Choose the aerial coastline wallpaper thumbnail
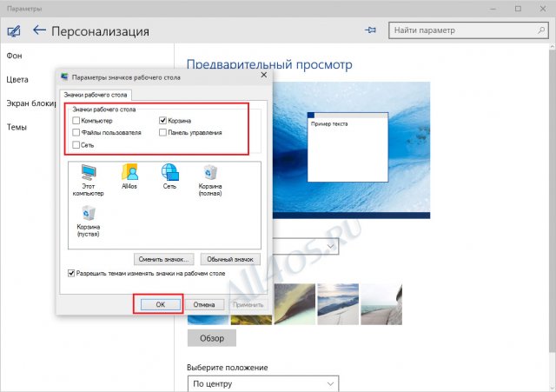The height and width of the screenshot is (392, 556). click(295, 304)
